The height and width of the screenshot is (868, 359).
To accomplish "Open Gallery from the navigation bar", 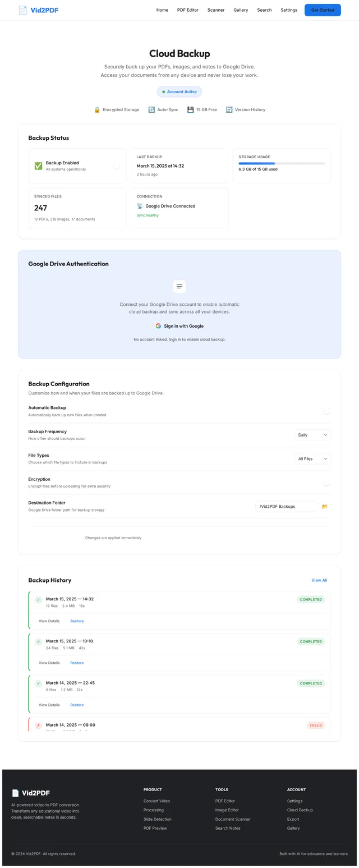I will (241, 10).
